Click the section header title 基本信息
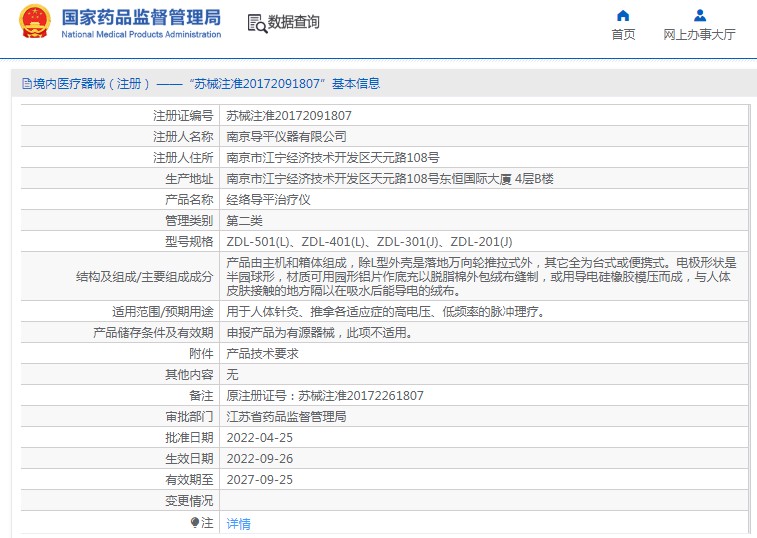 pos(355,84)
